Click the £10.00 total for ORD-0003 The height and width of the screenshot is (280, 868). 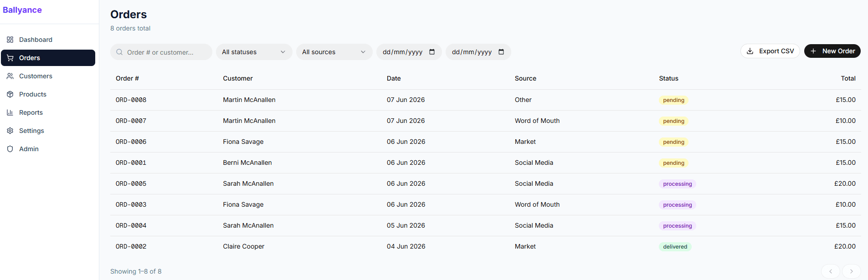point(846,204)
